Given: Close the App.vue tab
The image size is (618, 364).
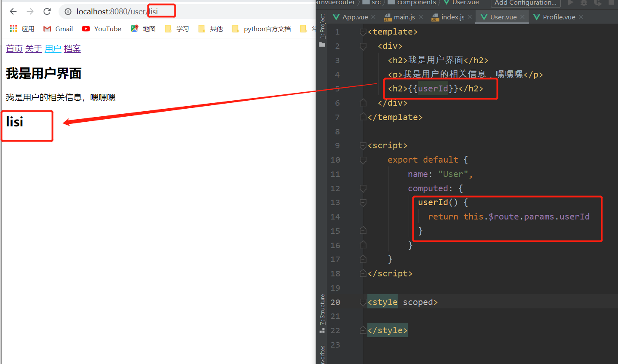Looking at the screenshot, I should pos(373,17).
